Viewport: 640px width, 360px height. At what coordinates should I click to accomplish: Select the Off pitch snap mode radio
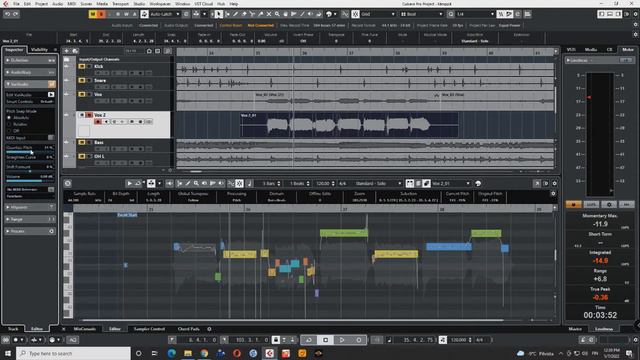tap(9, 131)
